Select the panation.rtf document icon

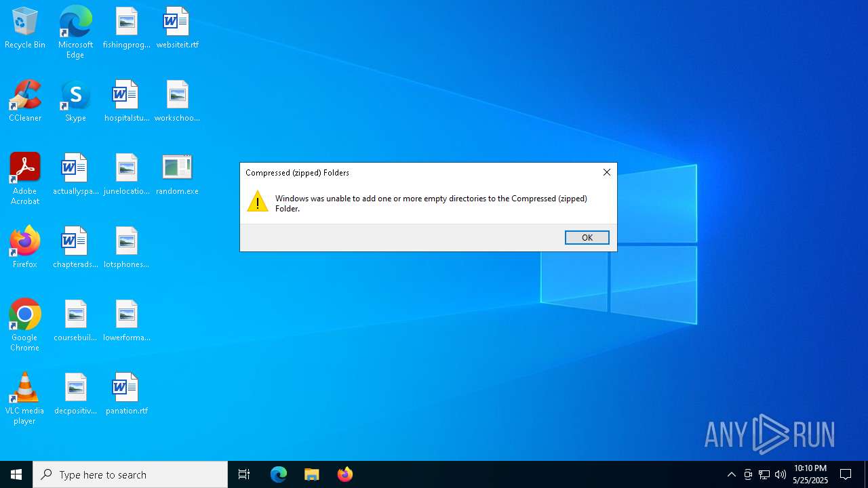tap(126, 394)
